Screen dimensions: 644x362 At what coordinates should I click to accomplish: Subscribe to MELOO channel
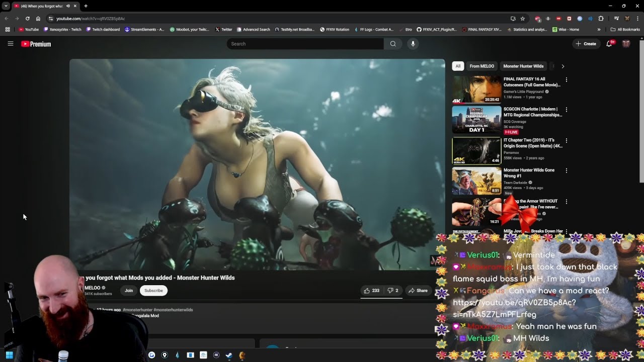point(153,291)
